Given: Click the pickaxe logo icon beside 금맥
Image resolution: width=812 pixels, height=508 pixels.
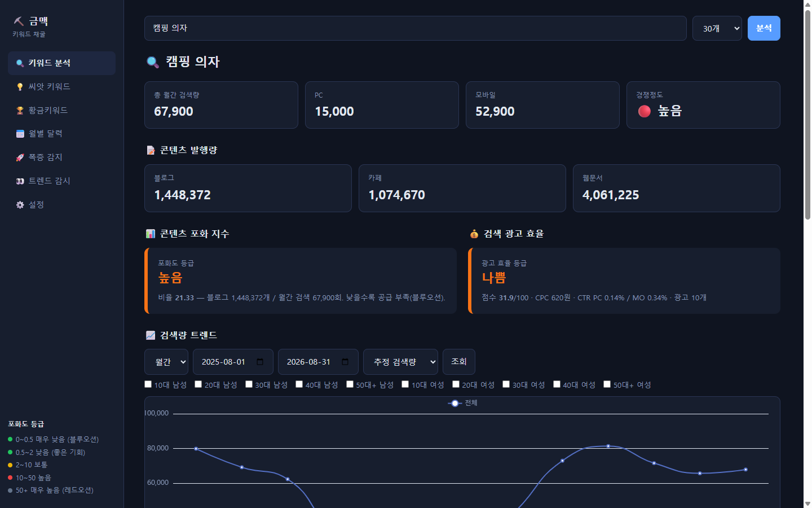Looking at the screenshot, I should 19,21.
